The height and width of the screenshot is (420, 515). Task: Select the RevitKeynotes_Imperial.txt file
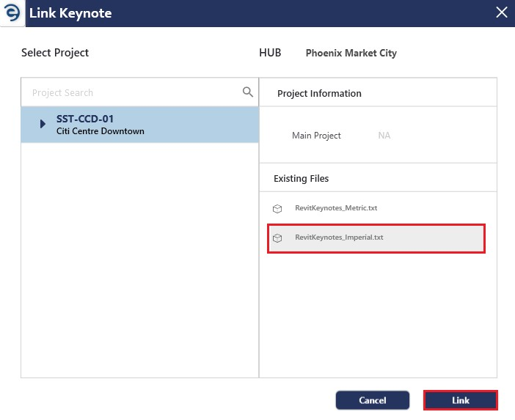(376, 238)
